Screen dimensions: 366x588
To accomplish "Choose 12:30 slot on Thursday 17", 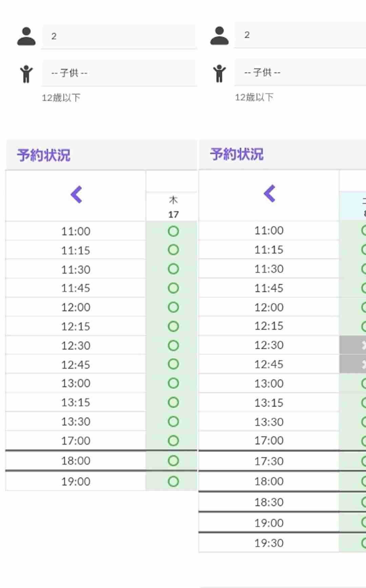I will (x=173, y=345).
